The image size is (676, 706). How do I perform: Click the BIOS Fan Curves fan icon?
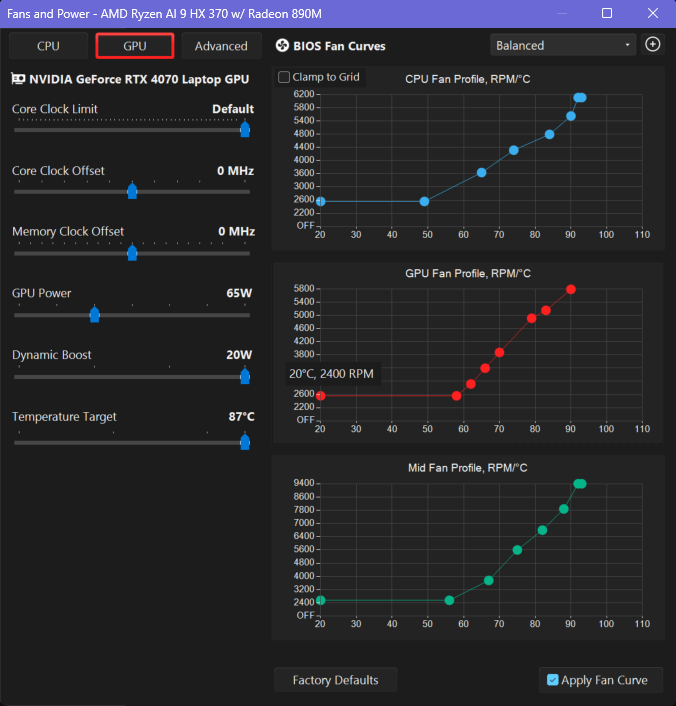[x=282, y=45]
